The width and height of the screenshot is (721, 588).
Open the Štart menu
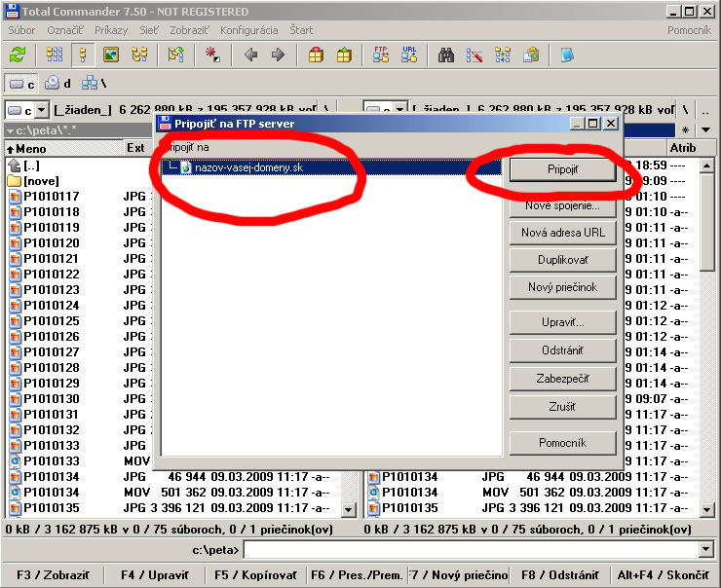301,30
